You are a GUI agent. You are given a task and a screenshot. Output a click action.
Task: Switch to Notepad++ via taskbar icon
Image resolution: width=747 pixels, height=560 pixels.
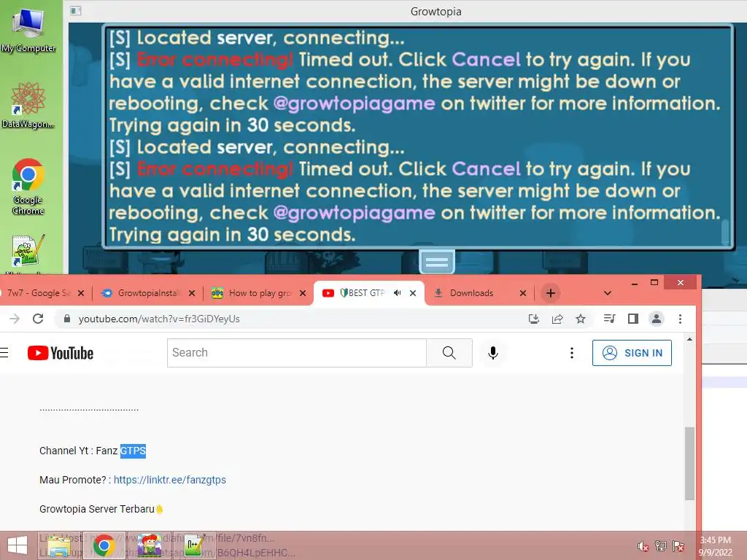194,545
